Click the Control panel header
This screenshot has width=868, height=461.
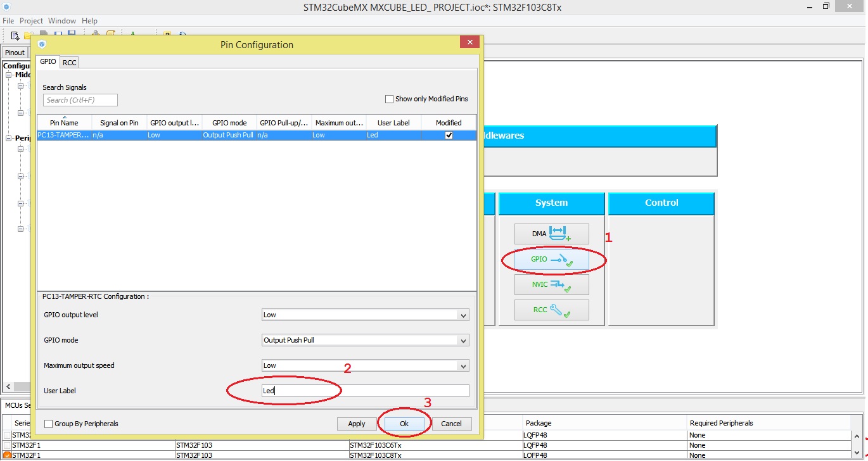(661, 203)
